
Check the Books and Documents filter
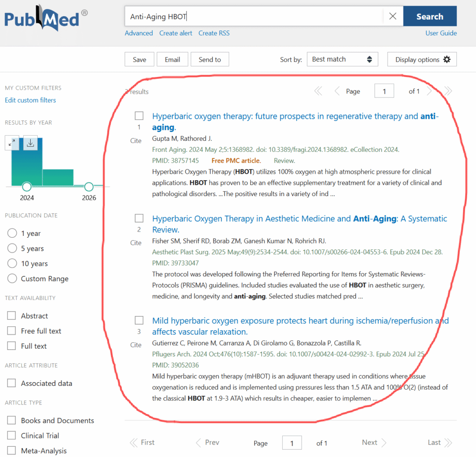(12, 420)
